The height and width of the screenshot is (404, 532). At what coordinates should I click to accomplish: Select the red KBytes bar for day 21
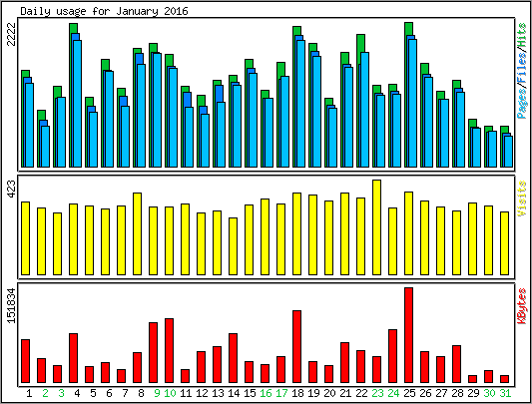(344, 363)
